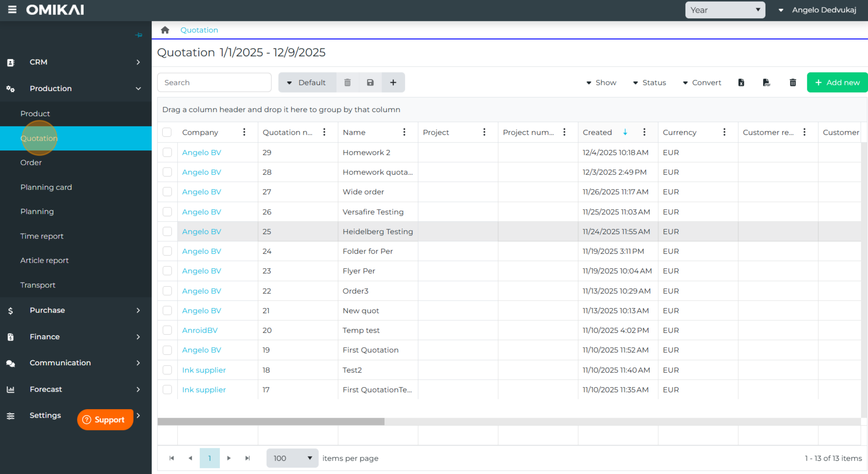
Task: Check the row for Homework 2
Action: click(x=167, y=153)
